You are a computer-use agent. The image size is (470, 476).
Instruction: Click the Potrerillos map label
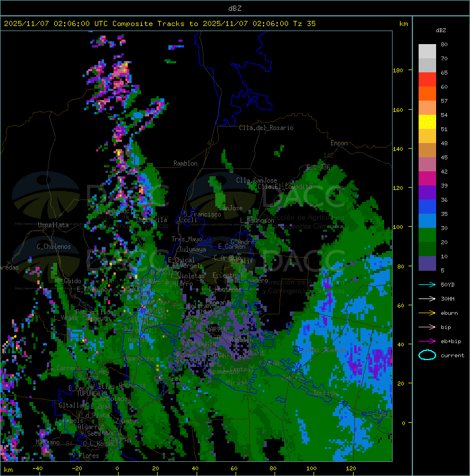[94, 312]
